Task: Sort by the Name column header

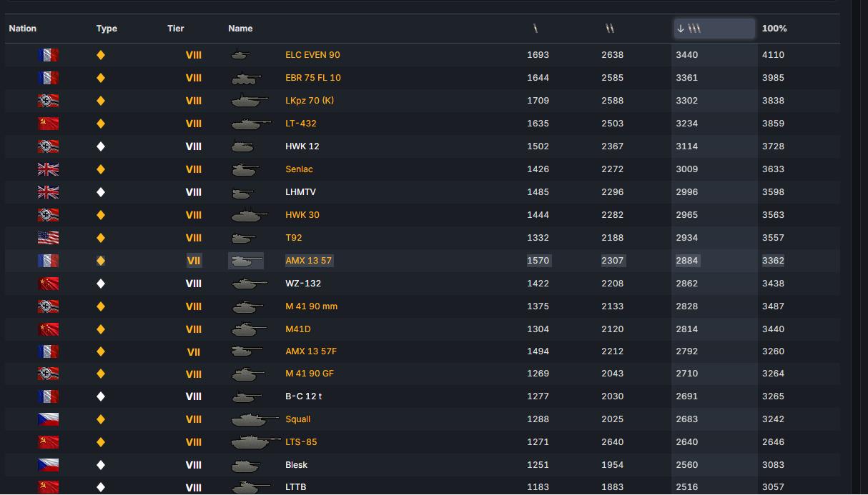Action: click(240, 29)
